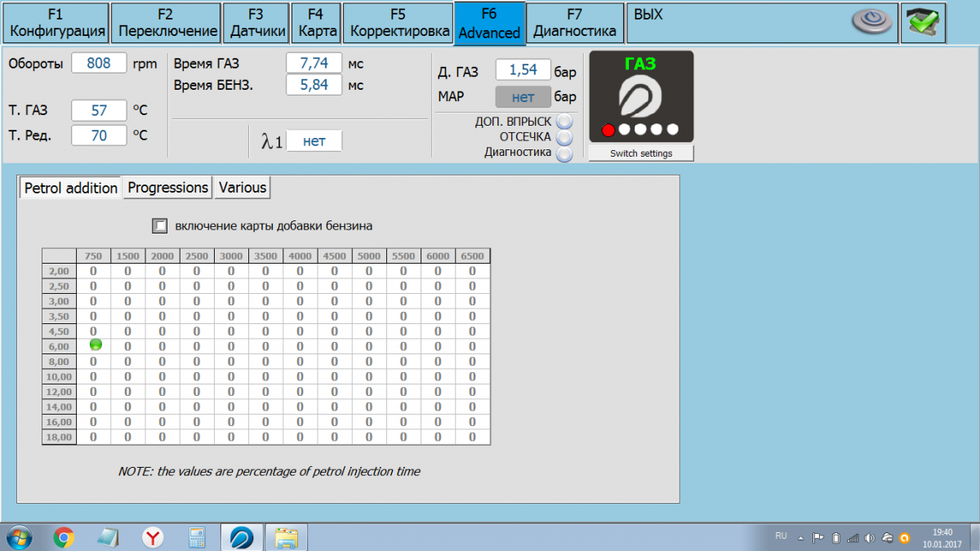Click the green dot map cursor
The width and height of the screenshot is (980, 551).
(96, 345)
